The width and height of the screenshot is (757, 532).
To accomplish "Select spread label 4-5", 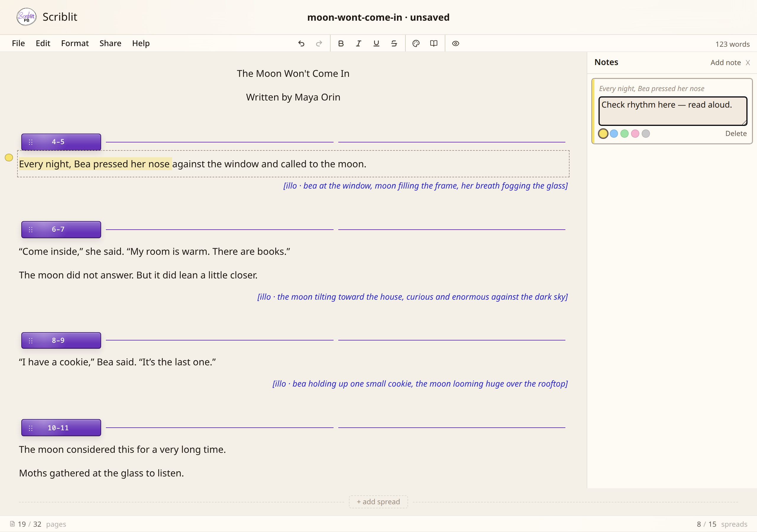I will [58, 142].
